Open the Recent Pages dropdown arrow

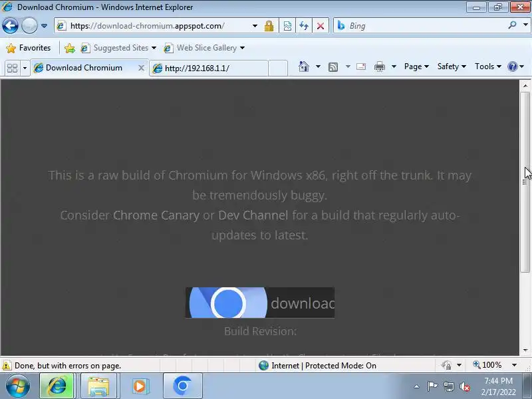tap(44, 26)
